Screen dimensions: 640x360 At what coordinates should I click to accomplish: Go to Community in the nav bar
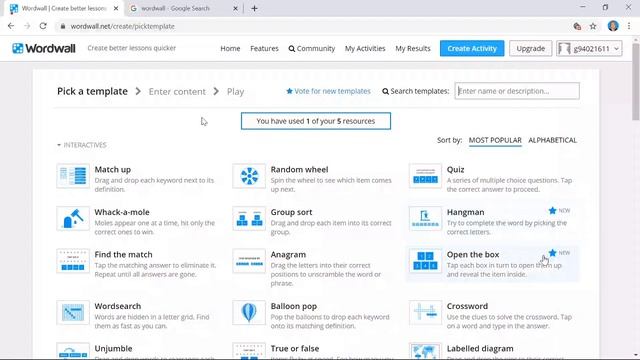(312, 48)
